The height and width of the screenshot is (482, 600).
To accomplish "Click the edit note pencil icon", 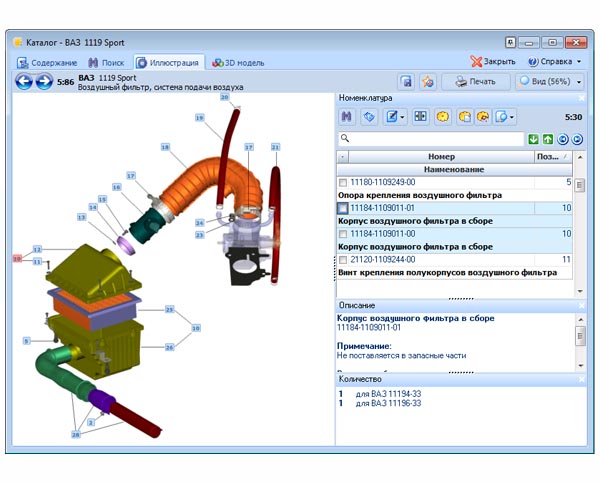I will coord(392,117).
